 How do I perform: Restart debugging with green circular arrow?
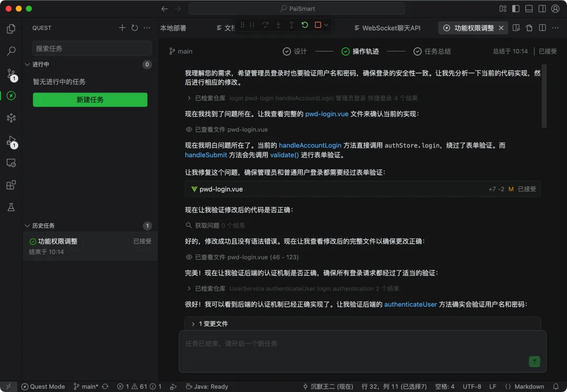(x=304, y=25)
